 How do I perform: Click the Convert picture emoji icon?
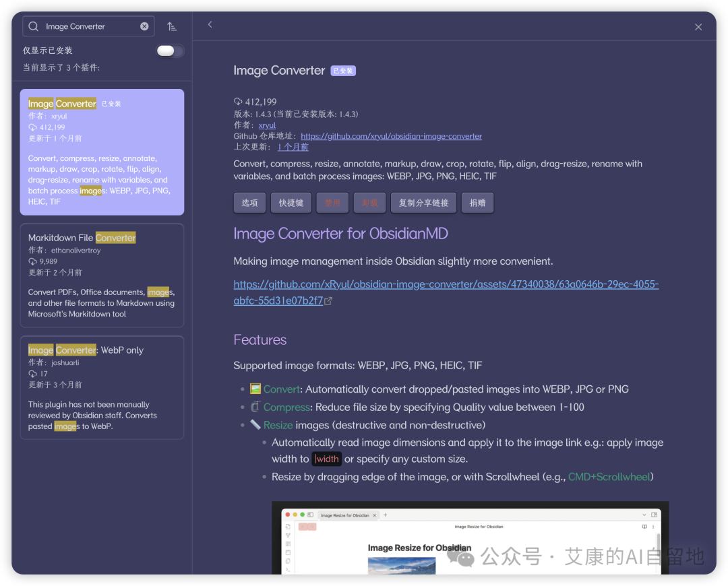(x=255, y=389)
